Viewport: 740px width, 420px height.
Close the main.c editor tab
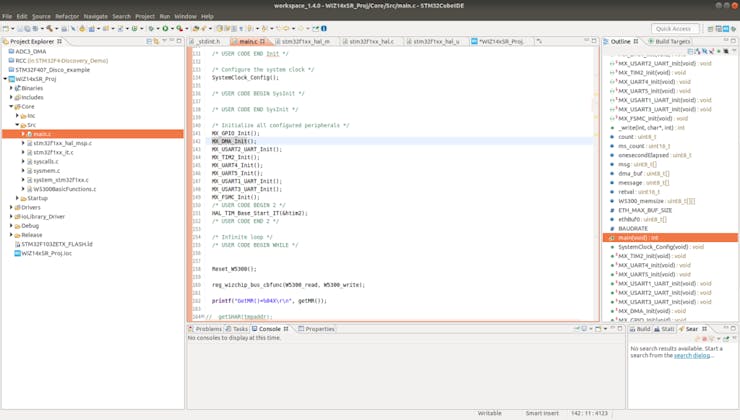pos(262,42)
